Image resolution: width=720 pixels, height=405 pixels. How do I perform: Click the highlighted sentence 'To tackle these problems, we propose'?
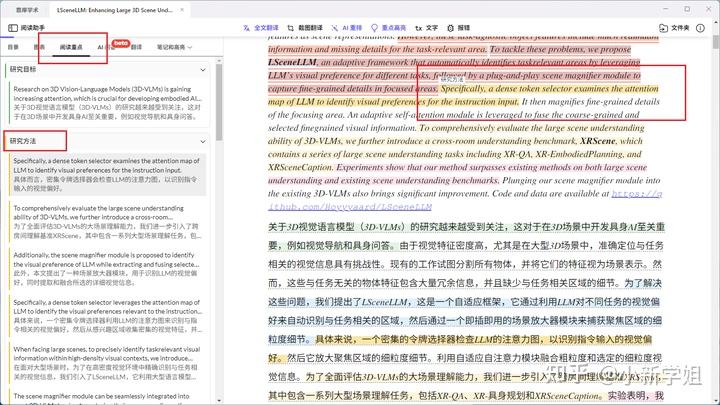click(560, 49)
